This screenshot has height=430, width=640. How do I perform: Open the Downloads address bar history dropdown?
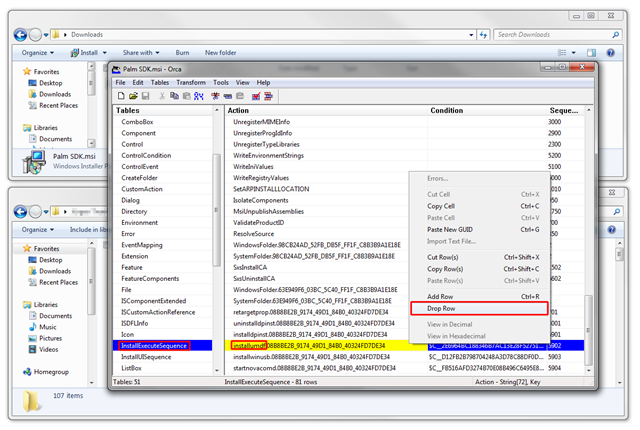(471, 35)
